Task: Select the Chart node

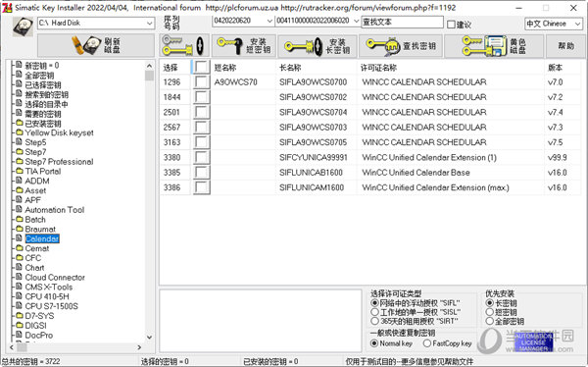Action: (34, 268)
